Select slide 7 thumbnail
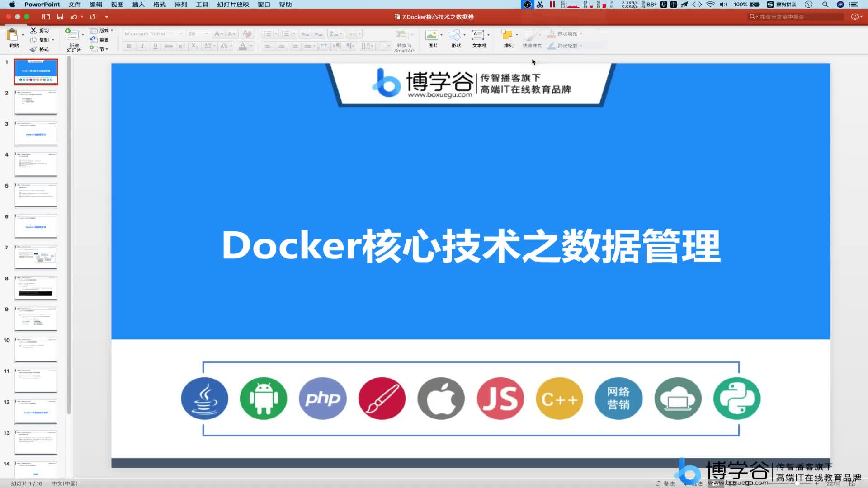 click(x=36, y=257)
